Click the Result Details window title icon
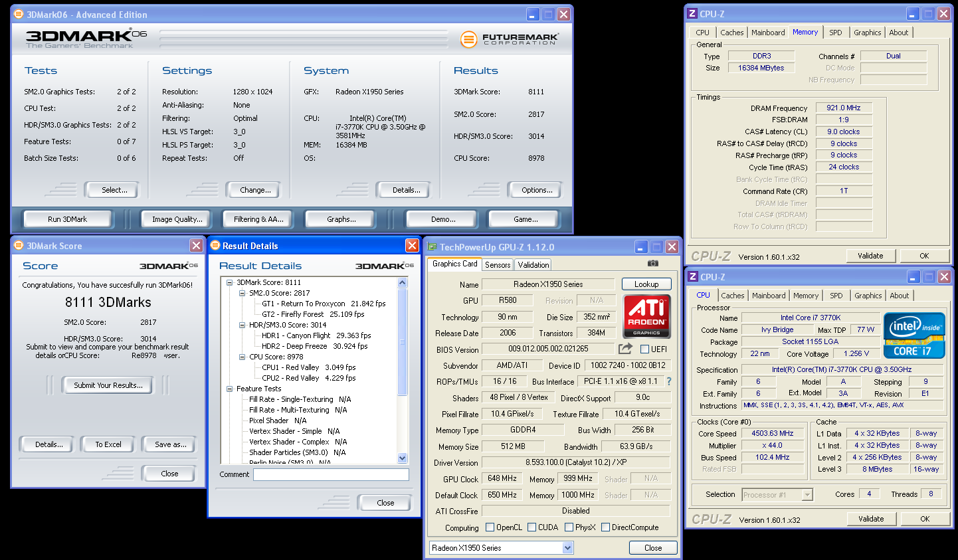Image resolution: width=958 pixels, height=560 pixels. [215, 245]
